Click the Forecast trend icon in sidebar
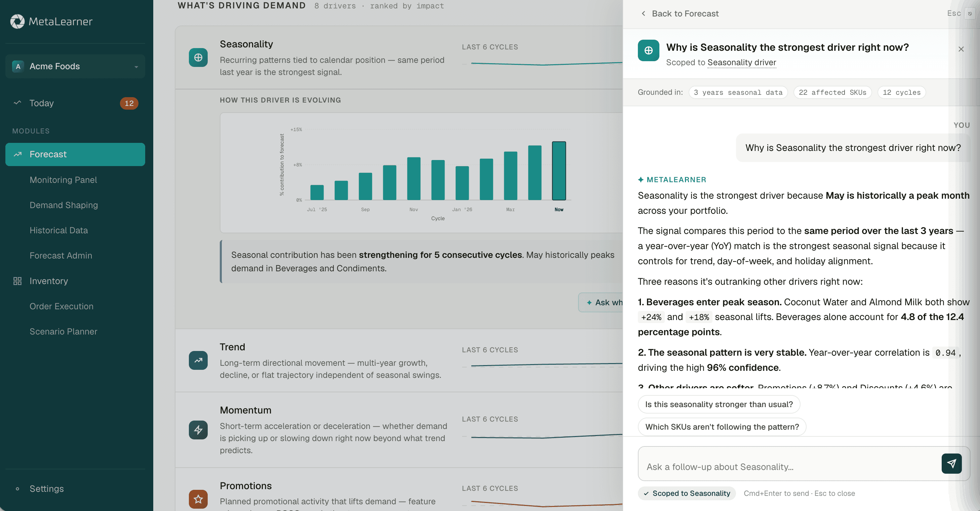 [17, 154]
